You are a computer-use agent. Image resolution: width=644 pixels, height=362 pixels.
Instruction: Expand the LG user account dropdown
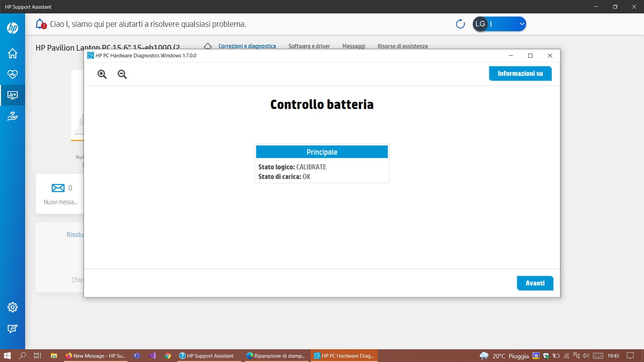coord(499,24)
